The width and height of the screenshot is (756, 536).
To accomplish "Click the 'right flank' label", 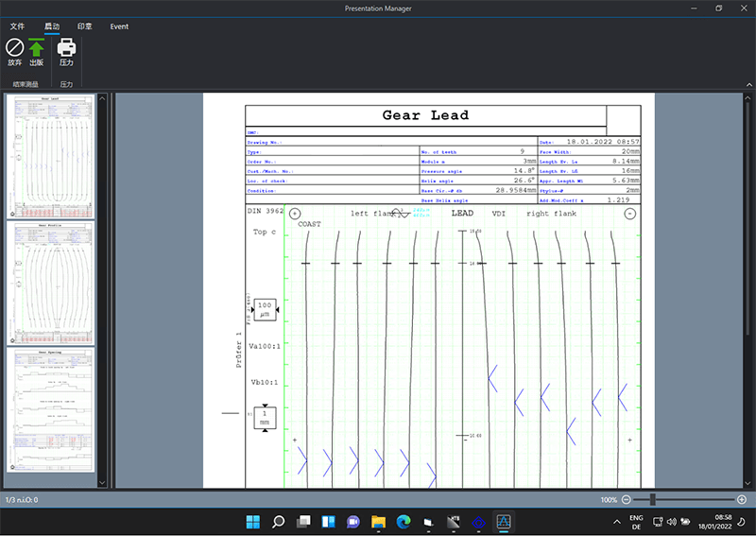I will pyautogui.click(x=551, y=214).
